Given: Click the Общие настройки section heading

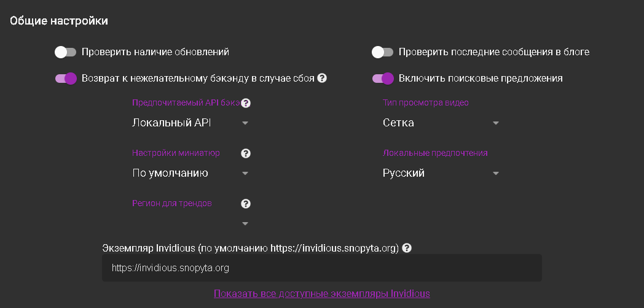Looking at the screenshot, I should point(59,21).
